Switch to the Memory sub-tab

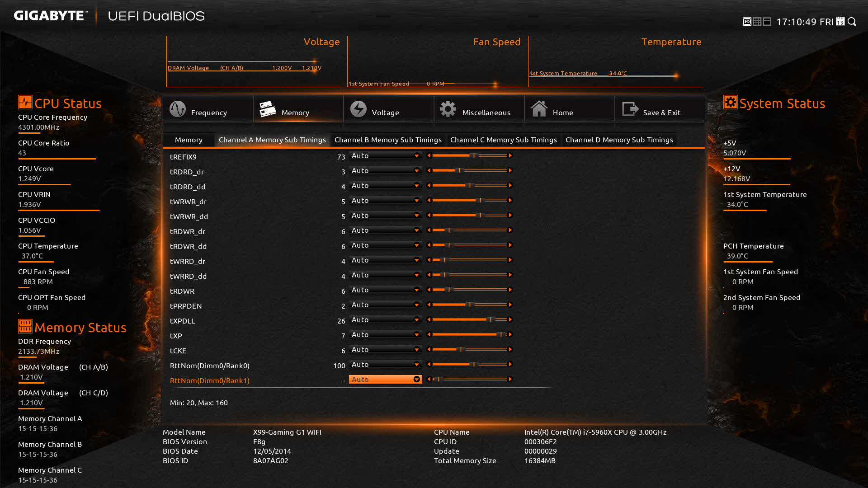[189, 140]
